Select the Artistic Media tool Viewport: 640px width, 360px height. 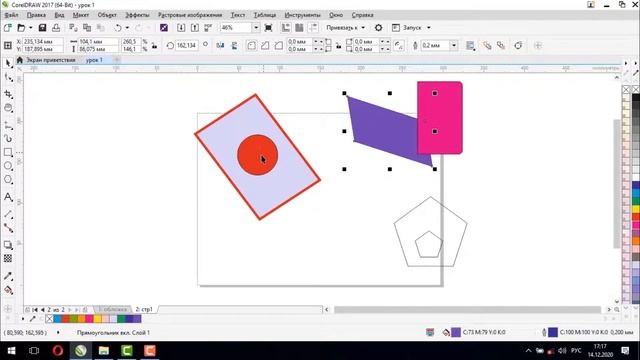pos(8,139)
